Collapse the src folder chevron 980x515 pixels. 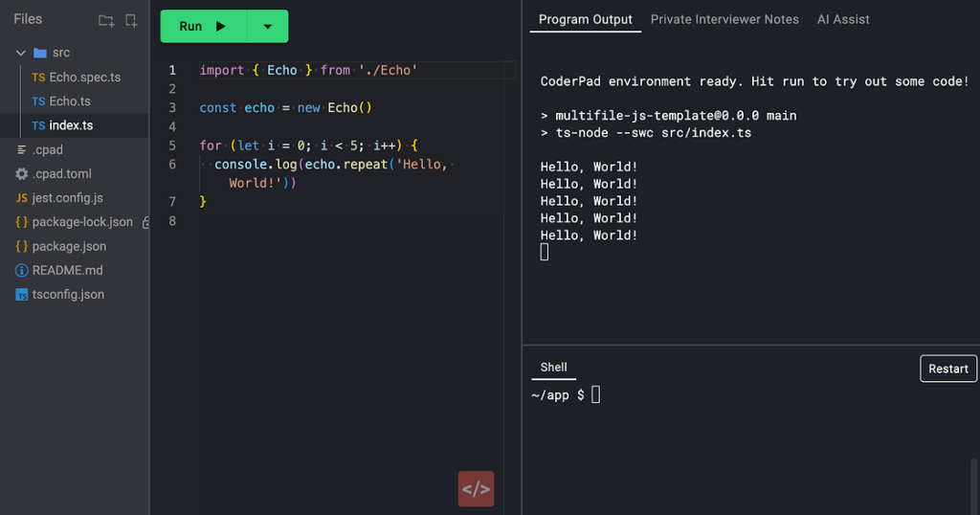[21, 53]
